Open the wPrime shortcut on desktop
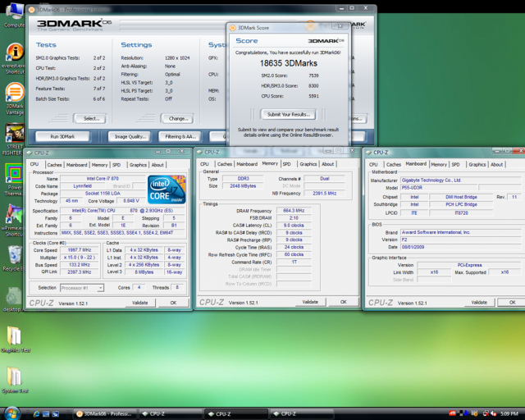 13,221
